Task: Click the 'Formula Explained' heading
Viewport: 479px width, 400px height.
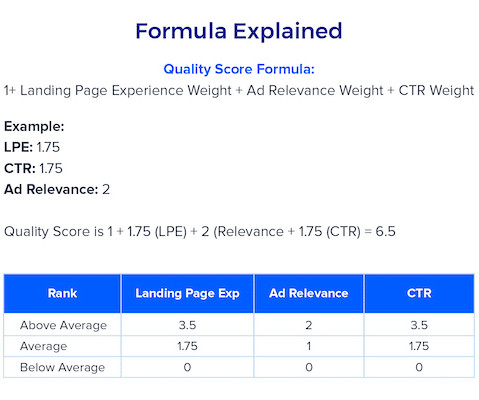Action: (239, 31)
